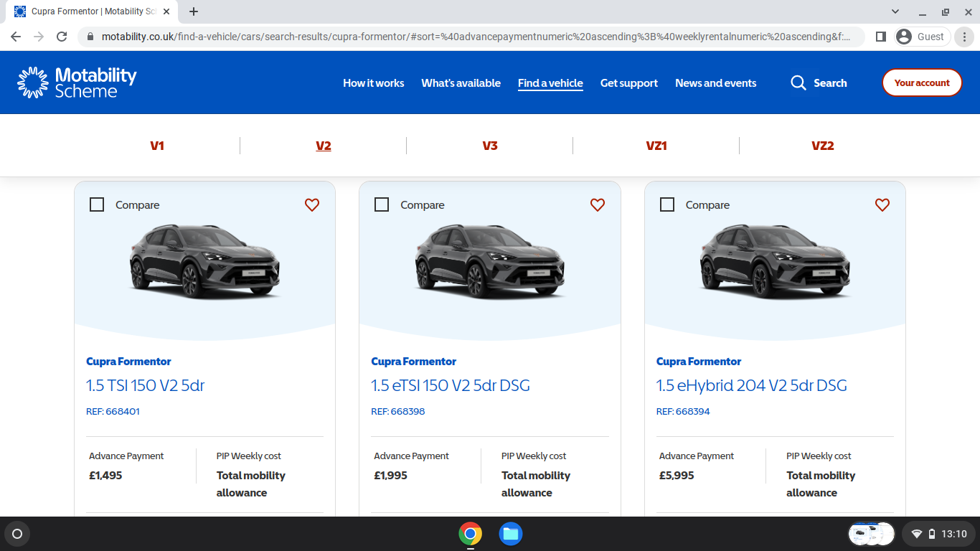Favourite the 1.5 TSI 150 V2 5dr heart
Screen dimensions: 980x551
pos(312,204)
